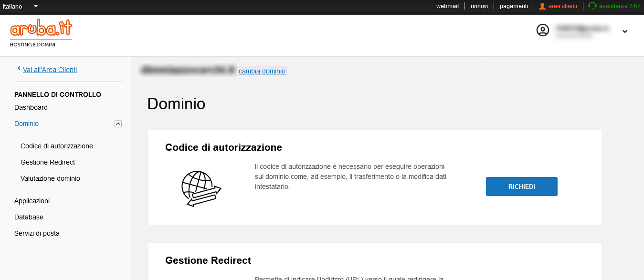The width and height of the screenshot is (644, 280).
Task: Click the back arrow beside Vai all'Area Clienti
Action: 19,69
